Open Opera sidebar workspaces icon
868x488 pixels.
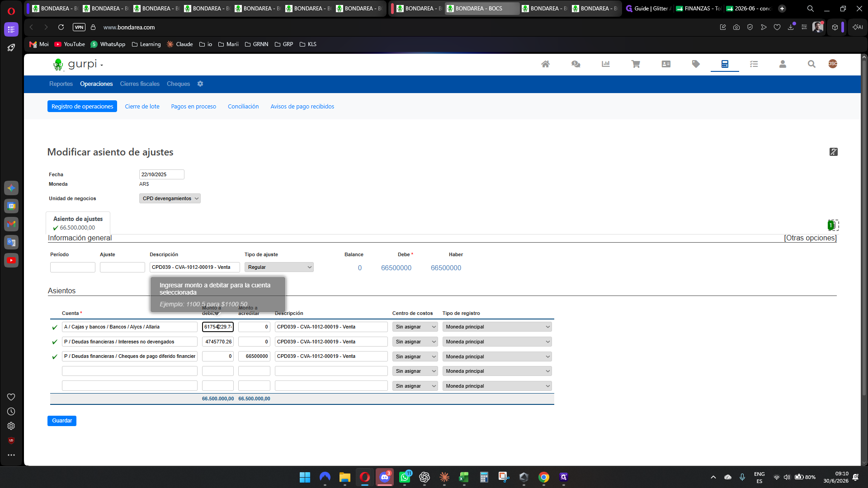click(11, 29)
